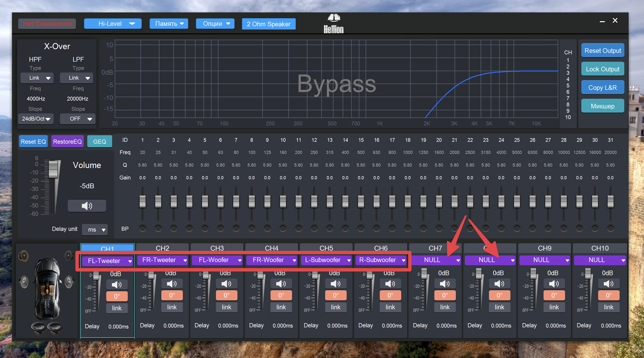Open the HPF Slope 24dB/Oct dropdown

[36, 119]
